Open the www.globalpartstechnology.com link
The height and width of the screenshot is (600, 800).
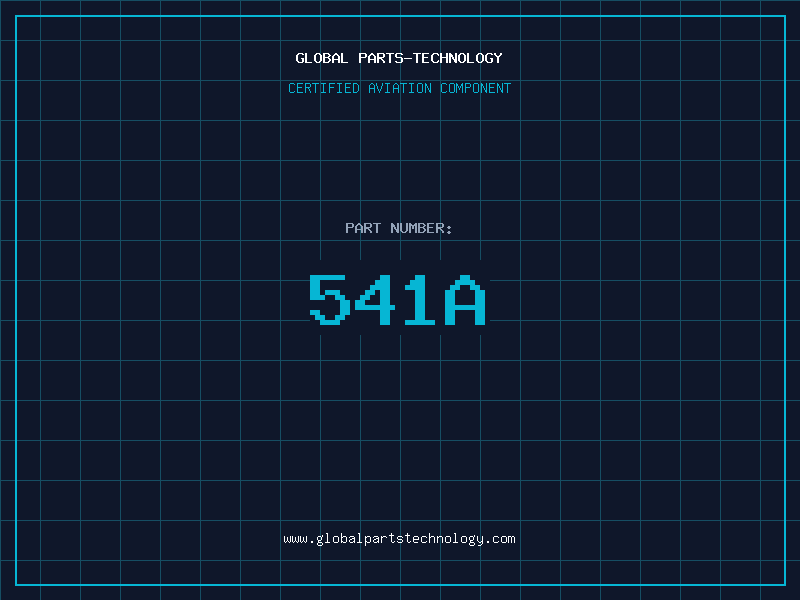pos(399,539)
